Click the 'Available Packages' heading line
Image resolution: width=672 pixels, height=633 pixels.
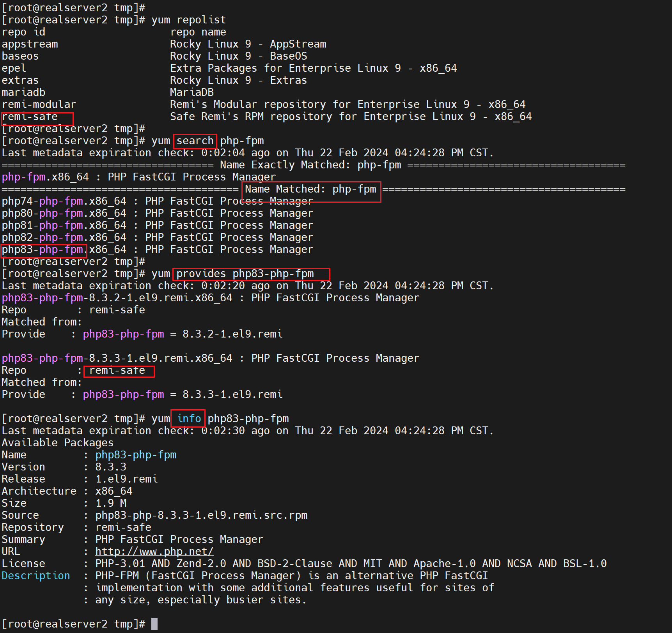(57, 443)
